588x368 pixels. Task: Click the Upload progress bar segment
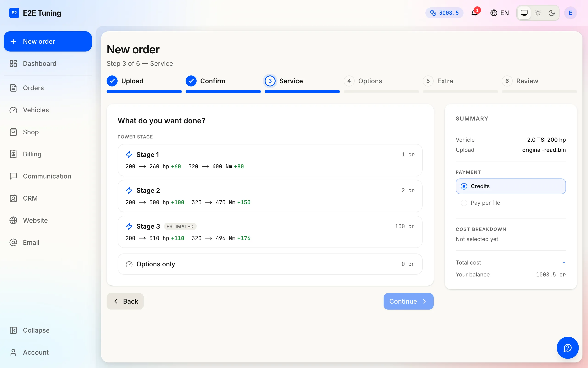(x=144, y=92)
